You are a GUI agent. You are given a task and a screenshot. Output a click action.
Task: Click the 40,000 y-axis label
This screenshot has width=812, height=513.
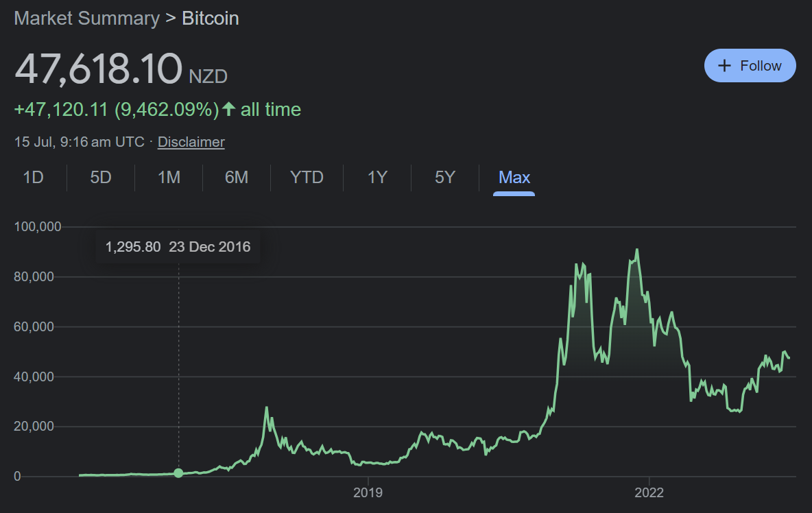34,377
